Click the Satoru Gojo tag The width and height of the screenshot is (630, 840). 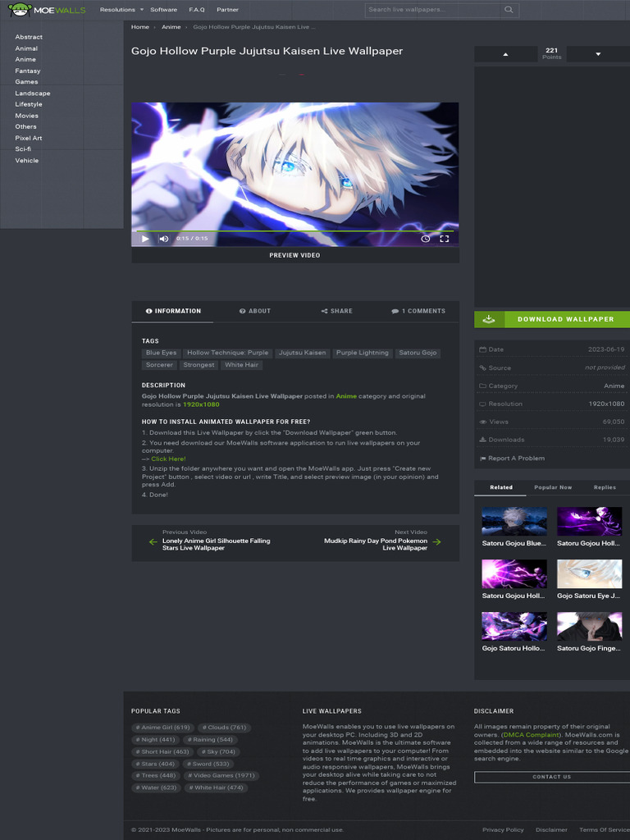coord(418,353)
